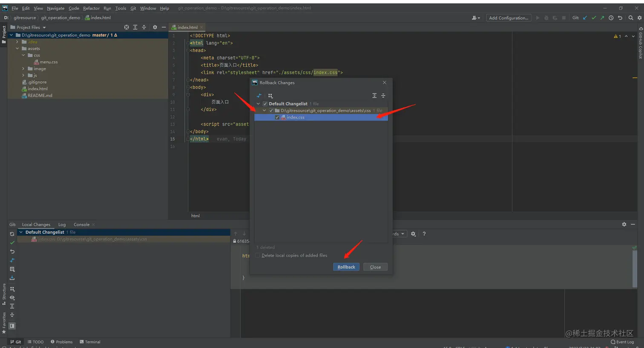This screenshot has height=348, width=644.
Task: Click Collapse All icon in Git panel sidebar
Action: pos(12,315)
